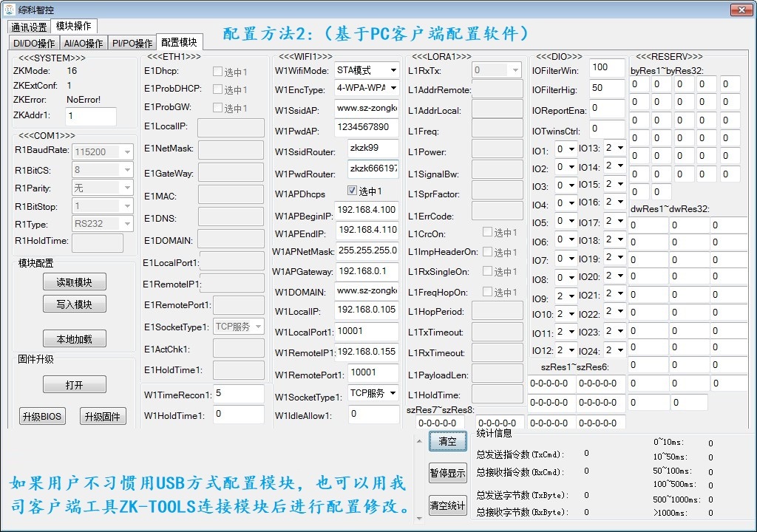Image resolution: width=757 pixels, height=532 pixels.
Task: Click the W1LocalIP field
Action: (367, 310)
